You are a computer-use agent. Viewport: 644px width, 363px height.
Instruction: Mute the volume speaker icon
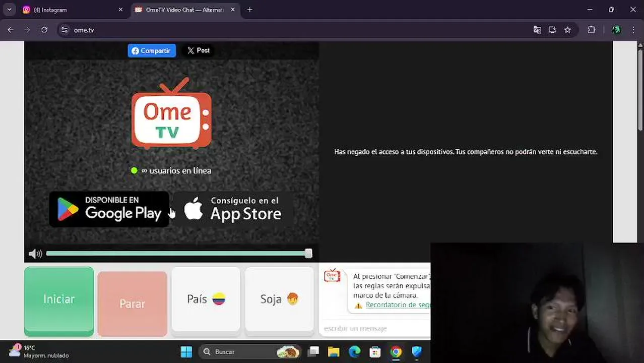pyautogui.click(x=35, y=254)
